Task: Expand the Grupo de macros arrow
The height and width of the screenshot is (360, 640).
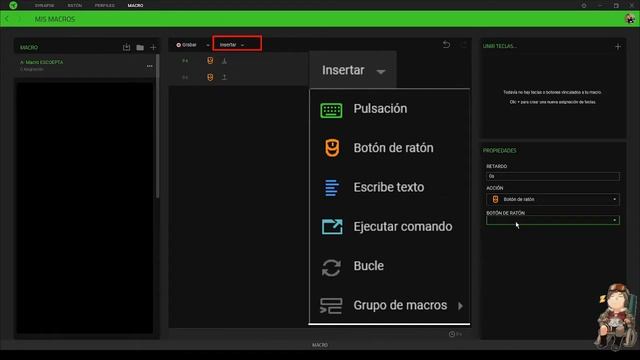Action: 460,306
